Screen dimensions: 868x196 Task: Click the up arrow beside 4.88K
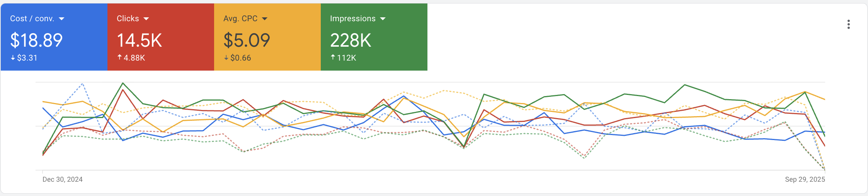[119, 57]
